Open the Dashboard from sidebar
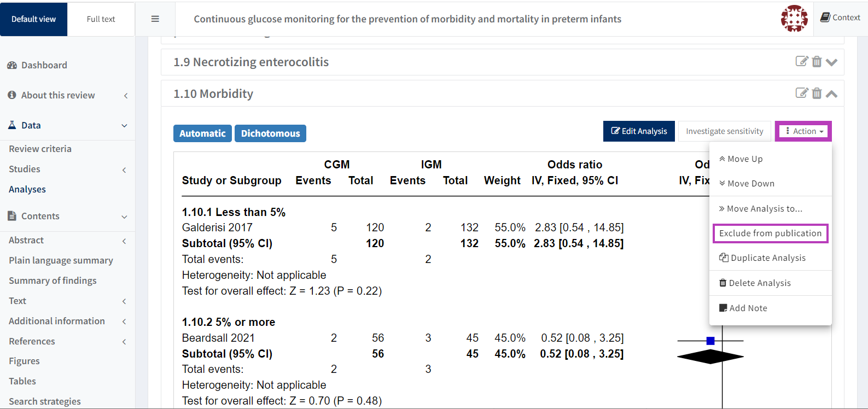This screenshot has height=409, width=868. pos(44,65)
